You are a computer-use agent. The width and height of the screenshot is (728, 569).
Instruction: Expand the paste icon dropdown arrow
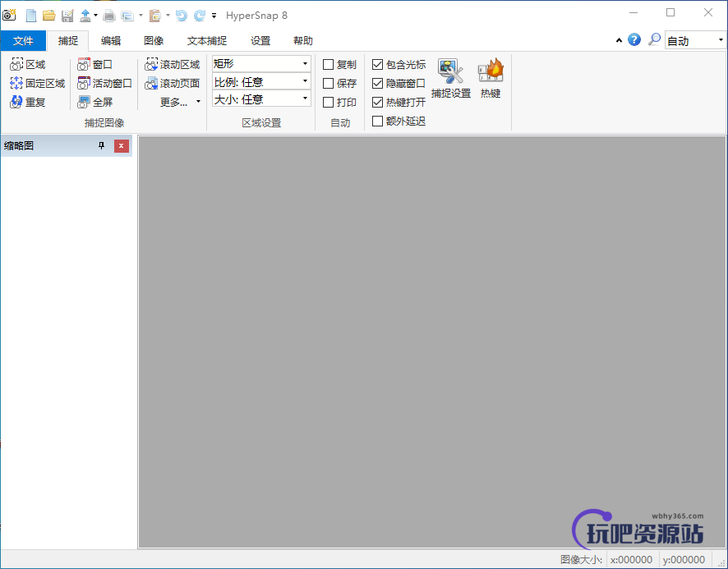click(x=168, y=16)
